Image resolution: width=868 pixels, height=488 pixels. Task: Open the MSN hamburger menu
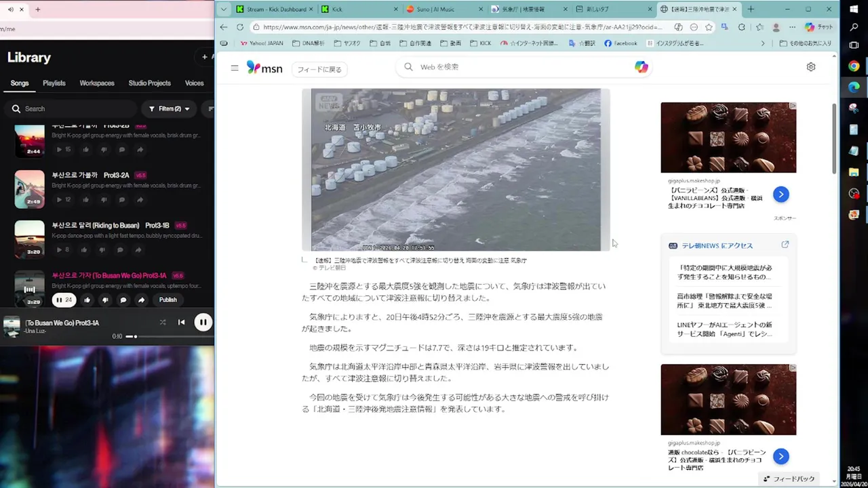pyautogui.click(x=235, y=68)
